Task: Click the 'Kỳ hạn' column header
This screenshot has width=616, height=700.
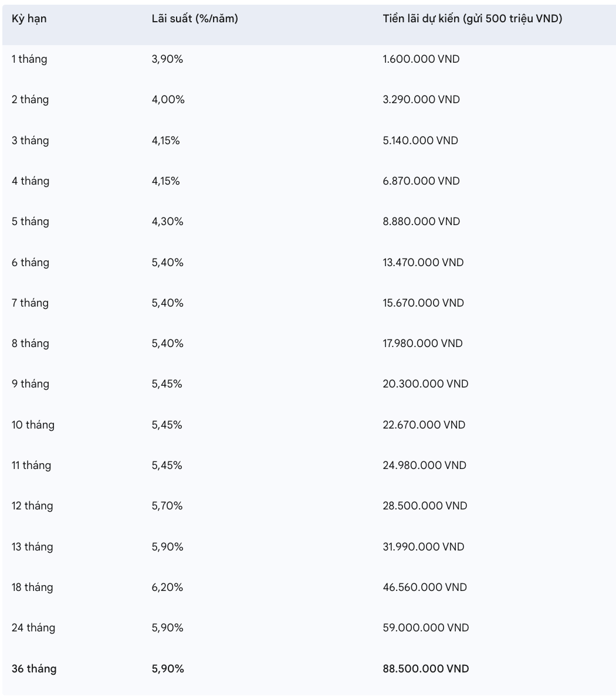Action: [x=29, y=19]
